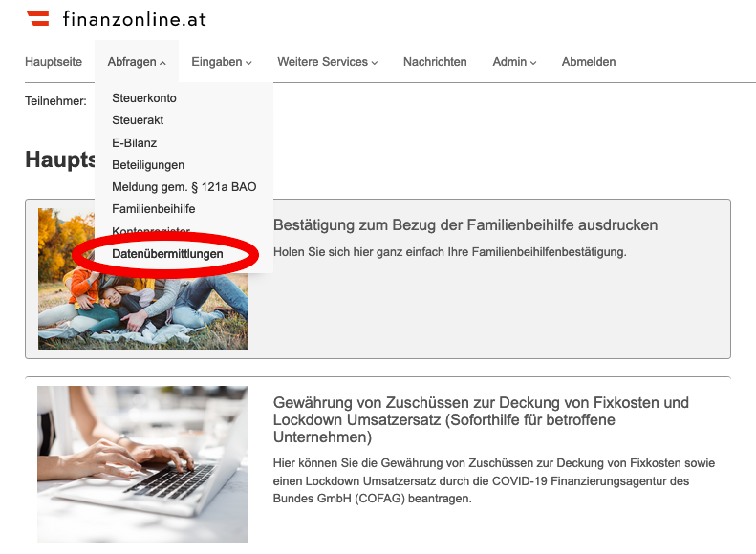Open Gewährung von Zuschüssen Fixkosten heading
This screenshot has width=756, height=554.
coord(481,419)
